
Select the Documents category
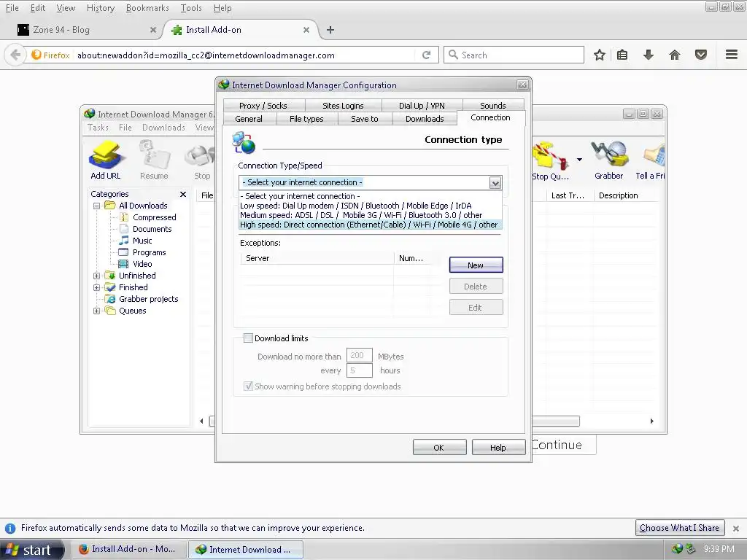pyautogui.click(x=152, y=229)
